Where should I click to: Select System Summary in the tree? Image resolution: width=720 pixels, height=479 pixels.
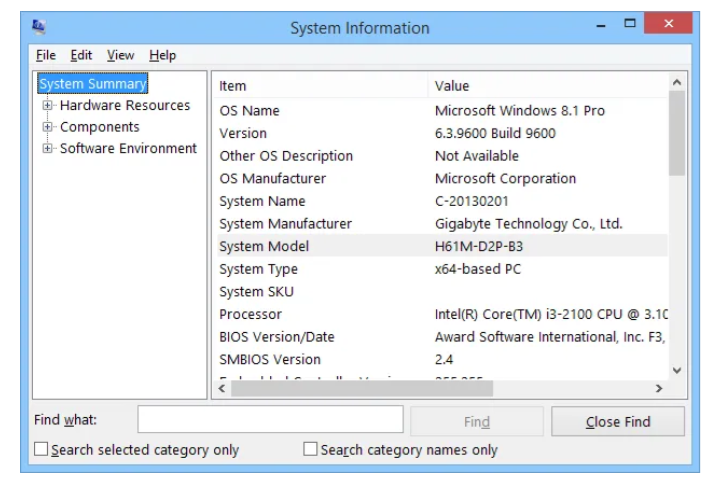coord(93,84)
